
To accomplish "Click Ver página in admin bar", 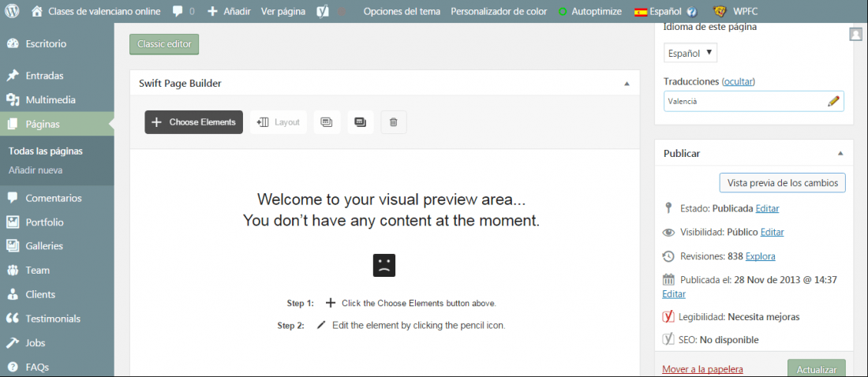I will pyautogui.click(x=282, y=11).
